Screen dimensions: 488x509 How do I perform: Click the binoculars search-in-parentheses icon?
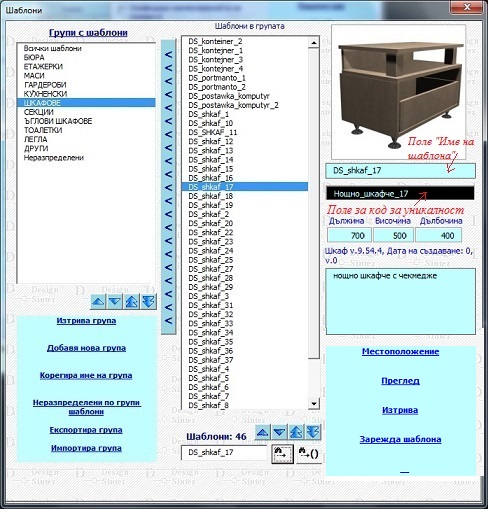(x=309, y=454)
